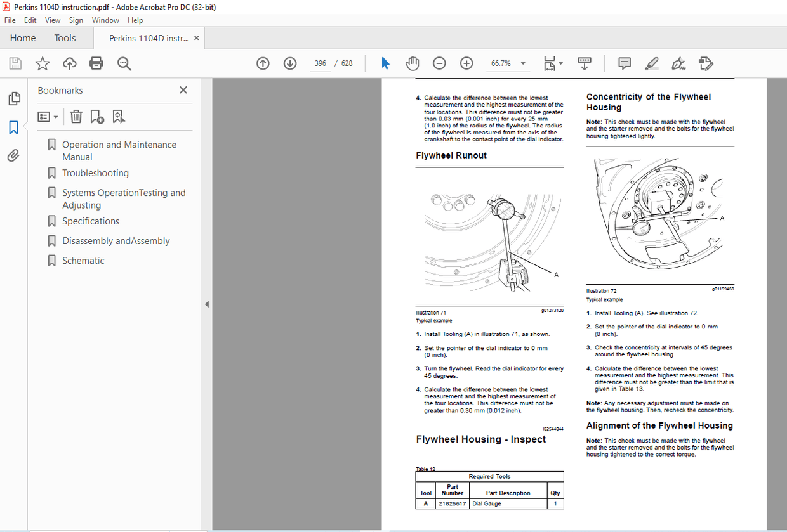This screenshot has height=532, width=787.
Task: Create a new bookmark
Action: click(96, 116)
